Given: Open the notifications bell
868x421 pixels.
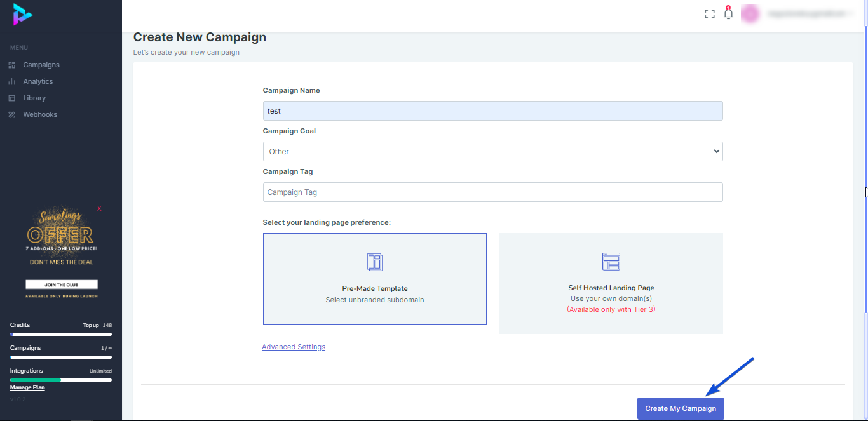Looking at the screenshot, I should click(728, 13).
